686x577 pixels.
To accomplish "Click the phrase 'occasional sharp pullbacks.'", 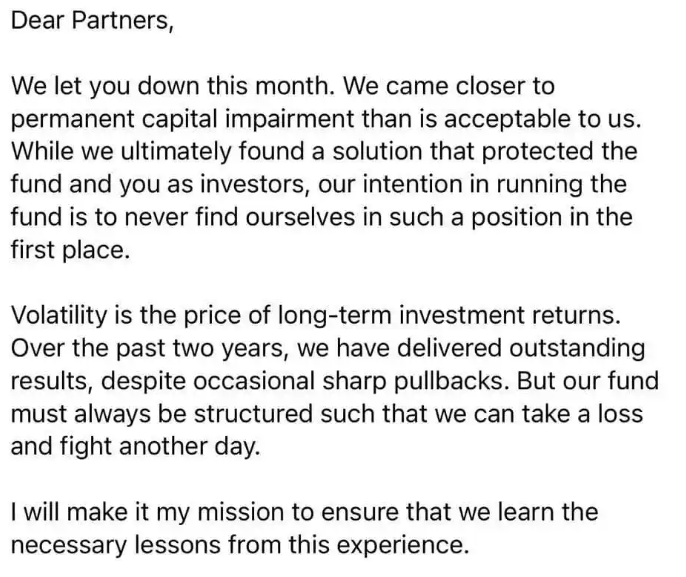I will 349,381.
